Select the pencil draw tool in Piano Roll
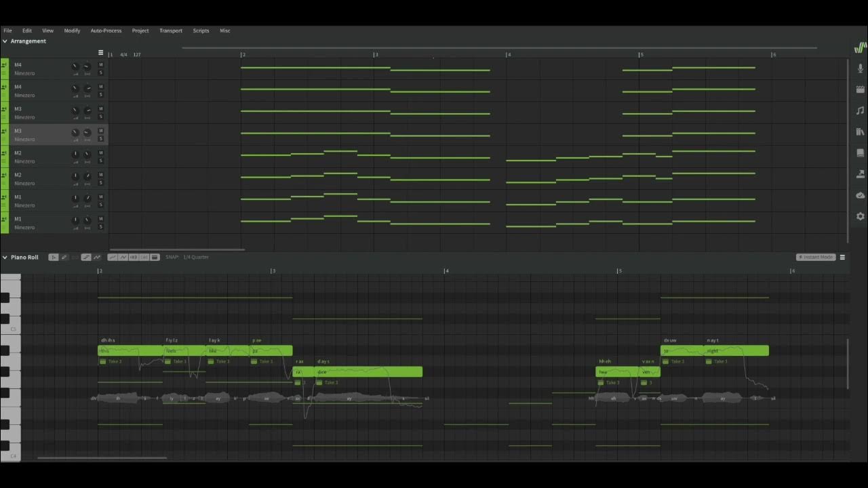 click(64, 257)
